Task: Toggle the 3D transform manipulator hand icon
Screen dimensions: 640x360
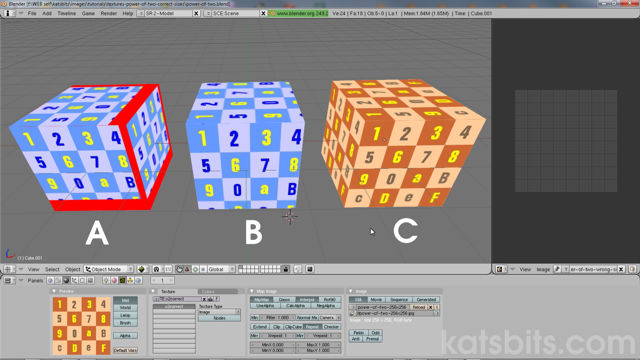Action: pyautogui.click(x=179, y=269)
